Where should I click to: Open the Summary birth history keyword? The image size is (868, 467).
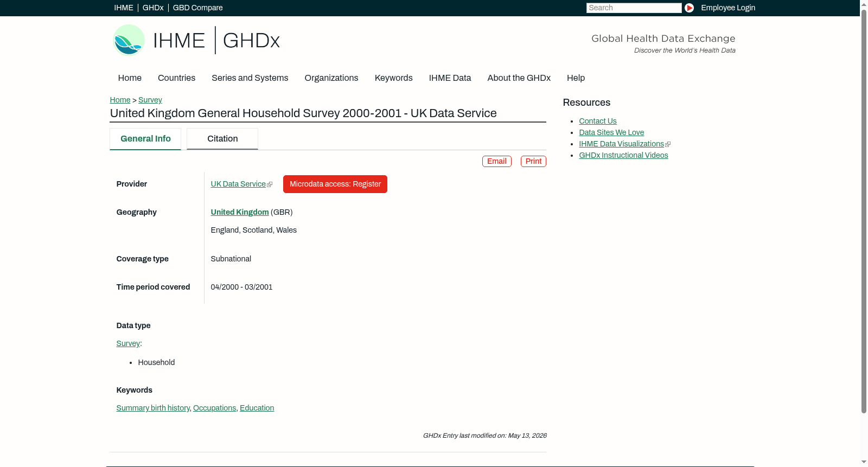(x=153, y=408)
